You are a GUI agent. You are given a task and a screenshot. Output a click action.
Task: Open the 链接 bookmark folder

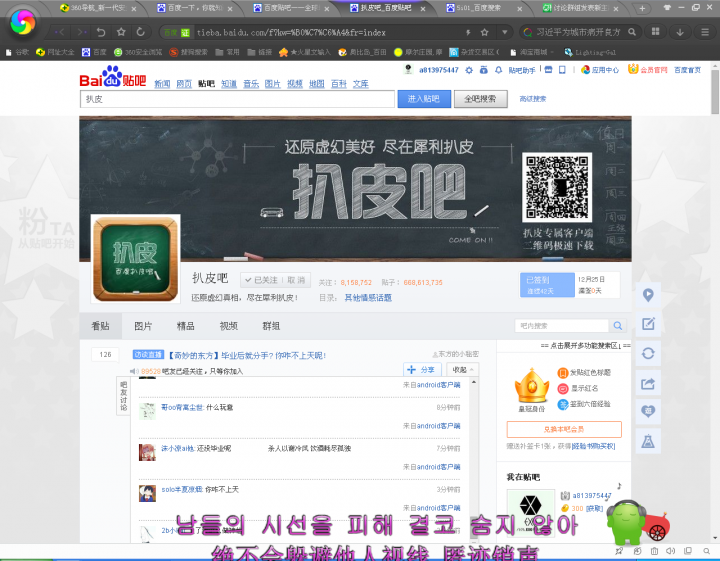click(x=260, y=52)
